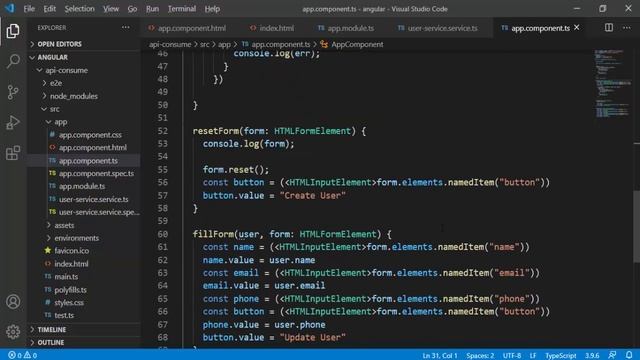Open editor more actions ellipsis
The height and width of the screenshot is (360, 640).
(627, 27)
